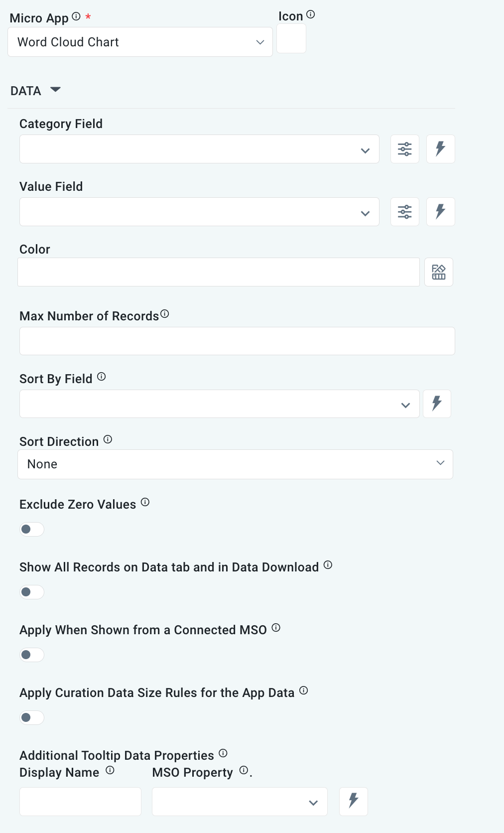Click info icon next to Sort Direction
This screenshot has width=504, height=833.
point(108,439)
